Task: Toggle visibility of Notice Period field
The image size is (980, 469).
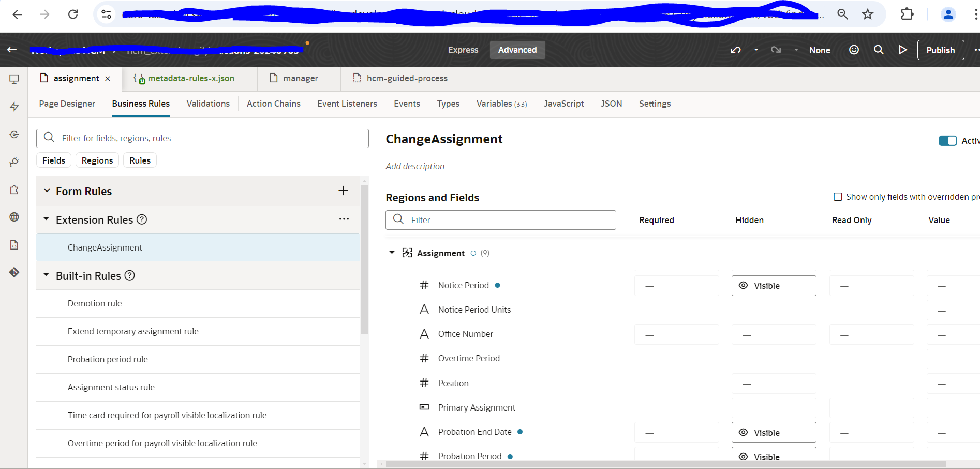Action: [773, 285]
